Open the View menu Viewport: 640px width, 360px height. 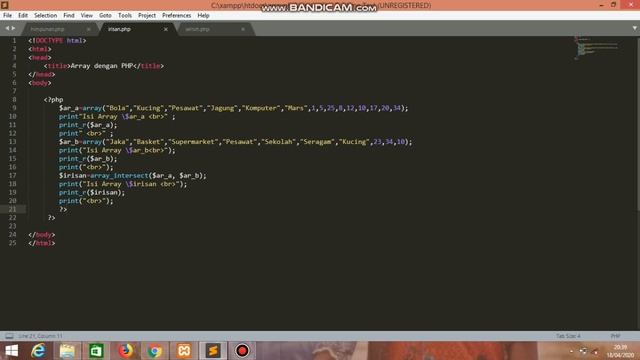coord(87,16)
